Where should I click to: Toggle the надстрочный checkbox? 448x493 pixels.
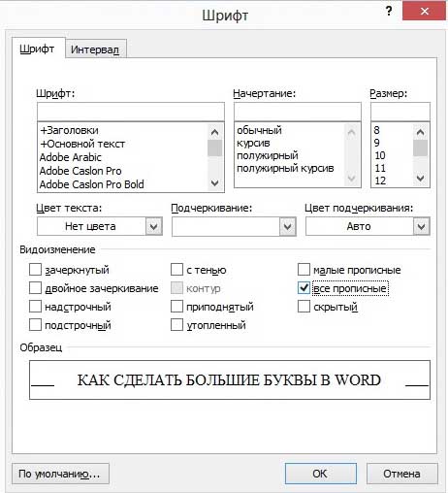coord(35,306)
